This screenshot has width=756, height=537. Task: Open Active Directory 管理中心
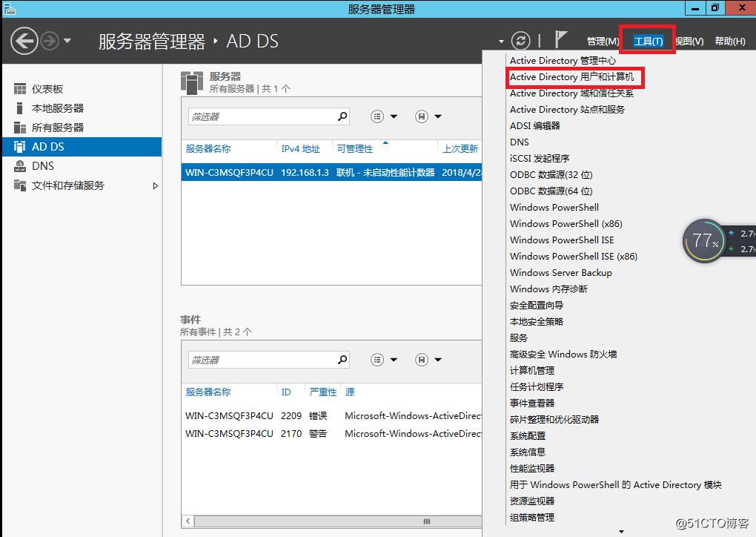(563, 61)
